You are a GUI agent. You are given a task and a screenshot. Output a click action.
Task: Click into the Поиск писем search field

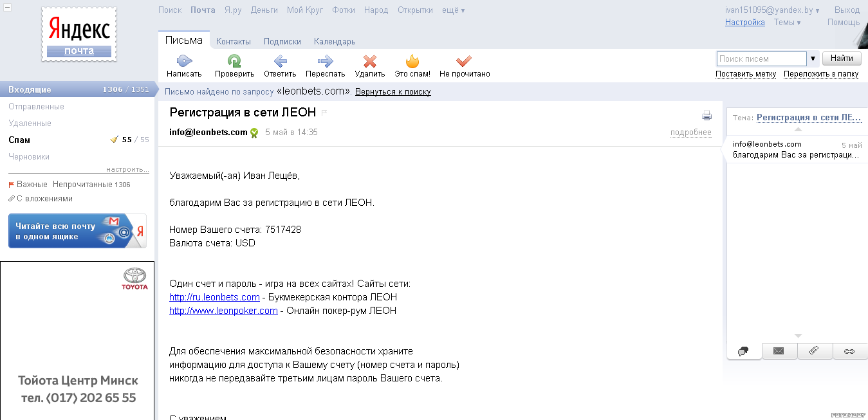tap(761, 59)
